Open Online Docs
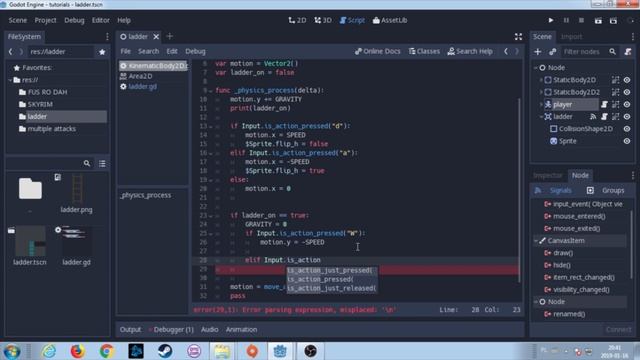The image size is (640, 360). pos(378,51)
